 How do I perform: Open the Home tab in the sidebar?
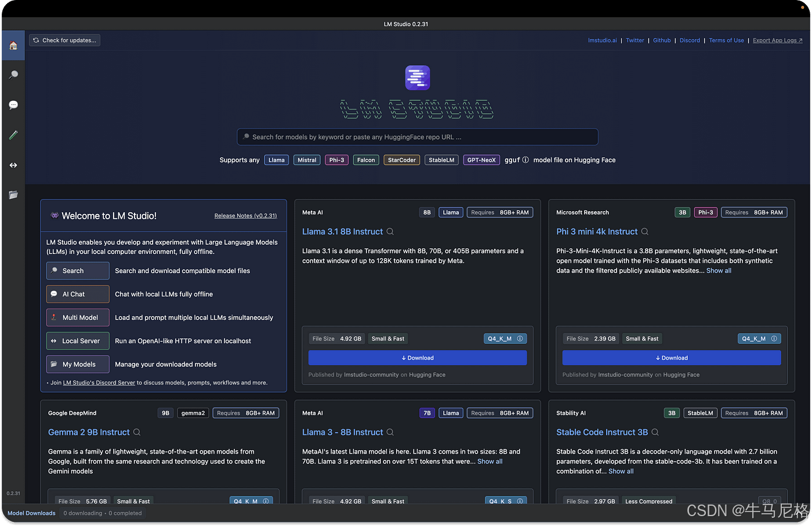coord(13,45)
